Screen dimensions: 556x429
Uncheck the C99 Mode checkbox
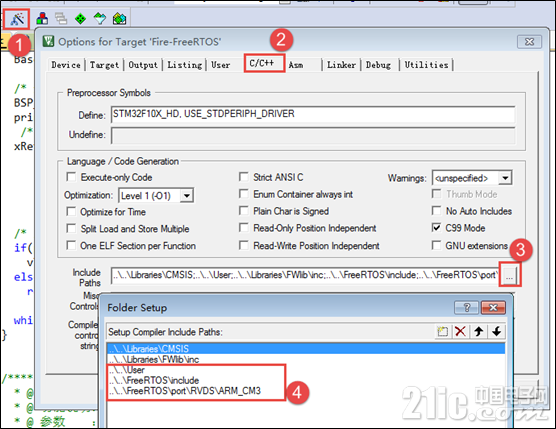pos(437,228)
